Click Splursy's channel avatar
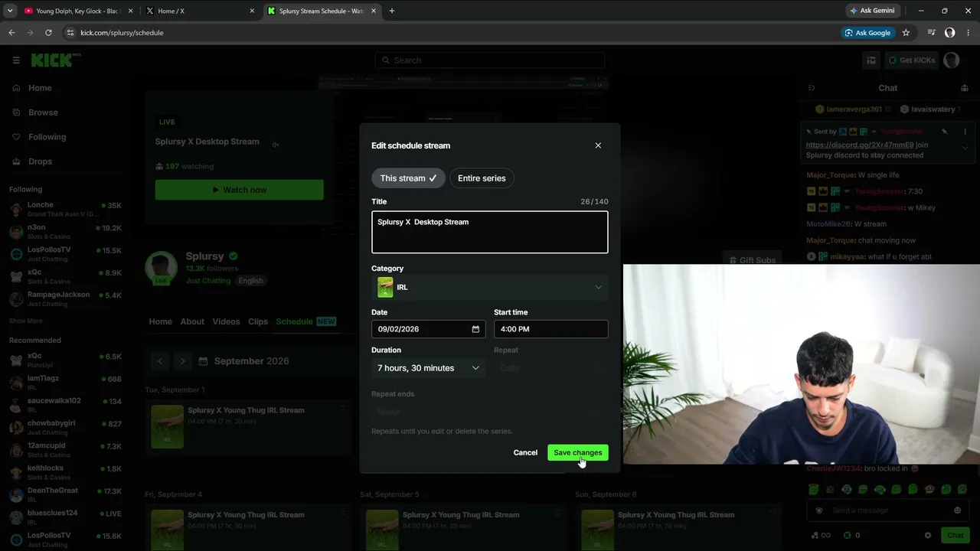This screenshot has height=551, width=980. tap(161, 267)
